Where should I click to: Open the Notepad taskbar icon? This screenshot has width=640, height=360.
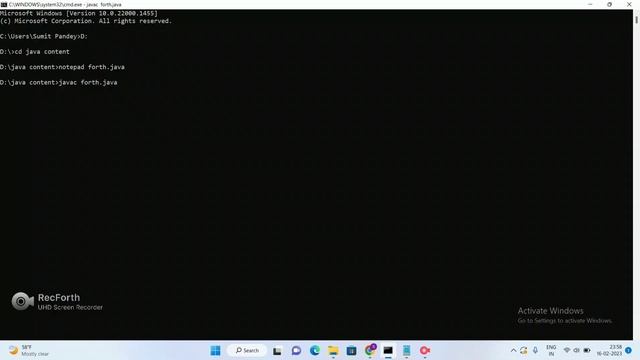407,350
